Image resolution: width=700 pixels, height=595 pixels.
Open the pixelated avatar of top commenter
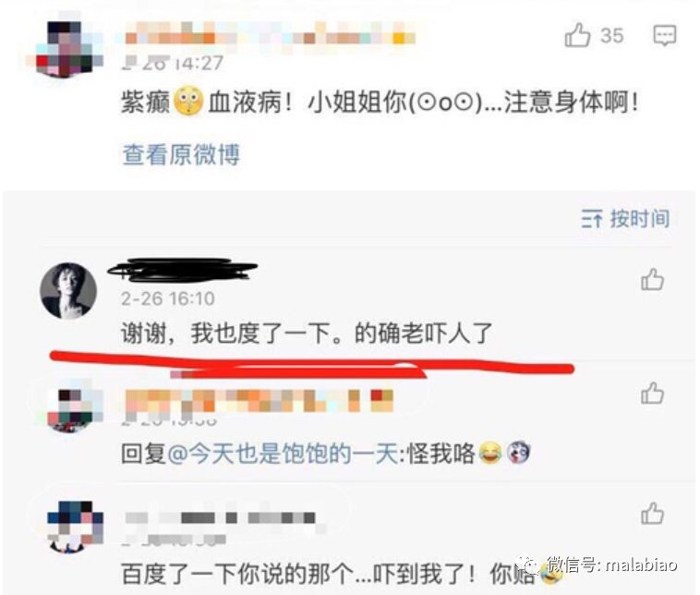pyautogui.click(x=67, y=48)
